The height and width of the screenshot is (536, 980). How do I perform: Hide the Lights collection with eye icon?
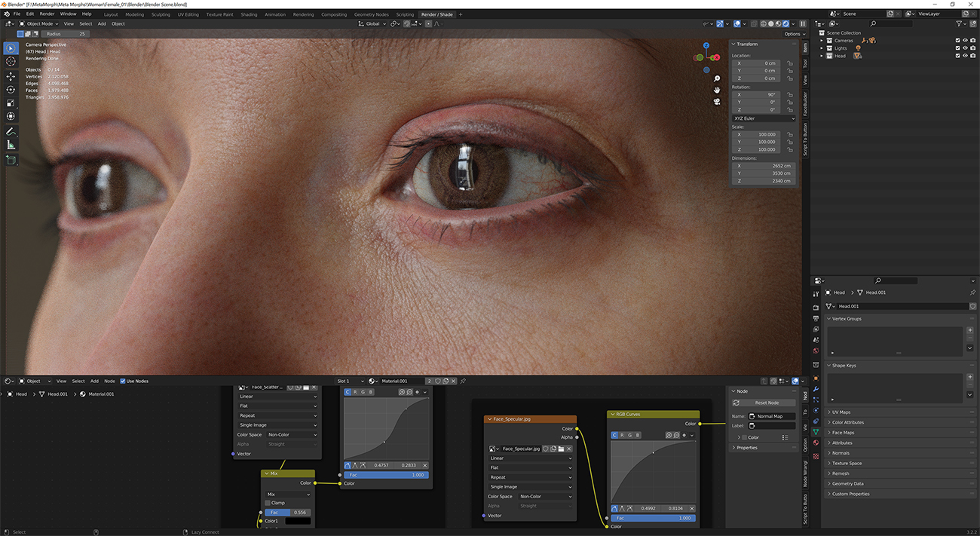click(966, 48)
